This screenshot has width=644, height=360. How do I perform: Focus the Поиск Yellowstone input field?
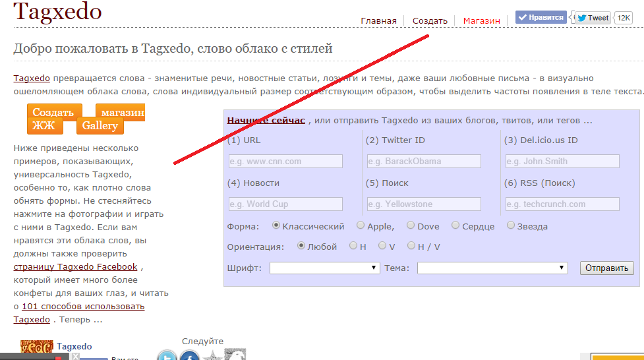coord(424,204)
